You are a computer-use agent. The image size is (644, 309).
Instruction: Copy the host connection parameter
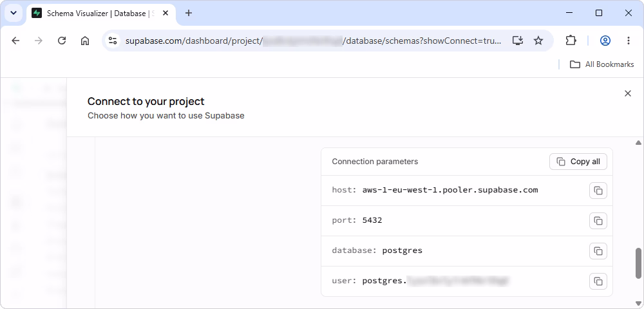598,191
